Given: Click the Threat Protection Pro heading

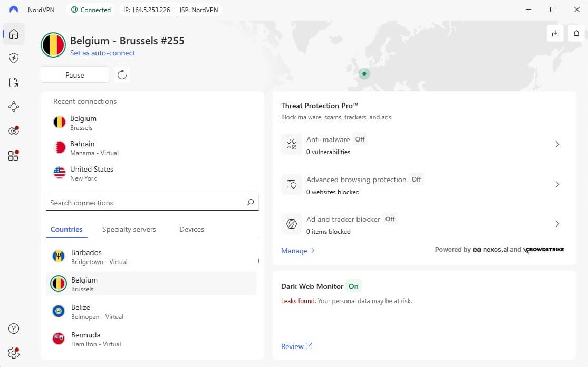Looking at the screenshot, I should point(320,106).
